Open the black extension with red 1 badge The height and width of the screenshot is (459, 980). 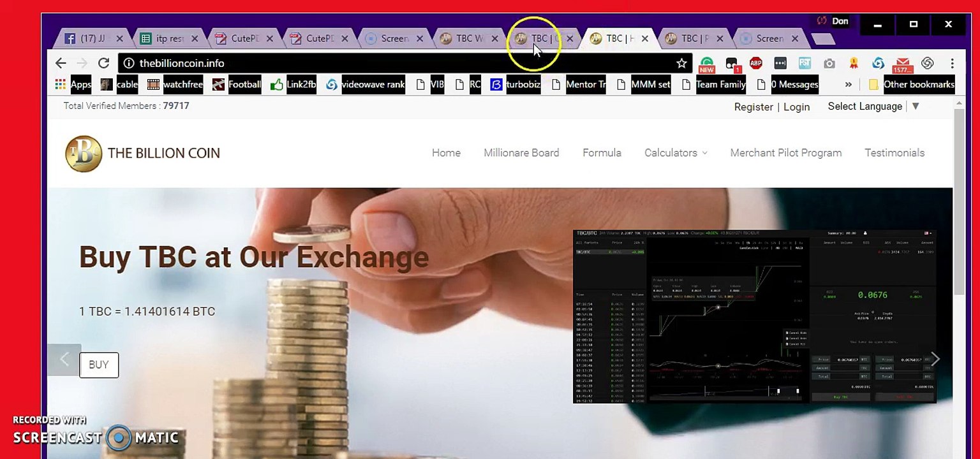click(732, 64)
